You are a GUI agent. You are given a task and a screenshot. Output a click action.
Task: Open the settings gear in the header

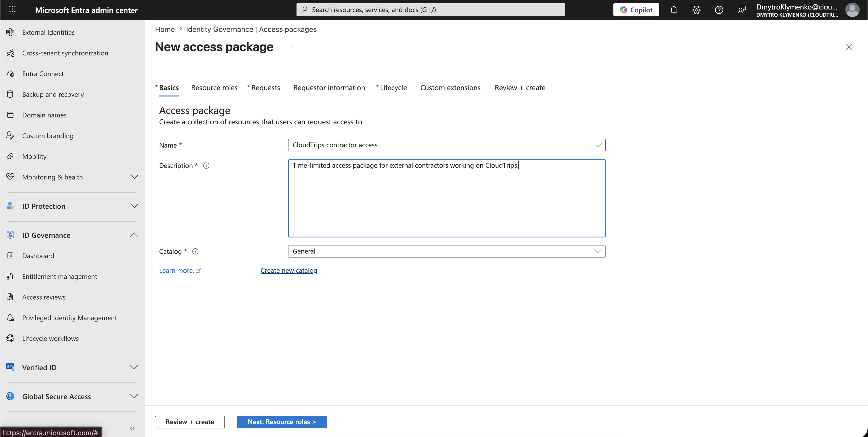(696, 10)
